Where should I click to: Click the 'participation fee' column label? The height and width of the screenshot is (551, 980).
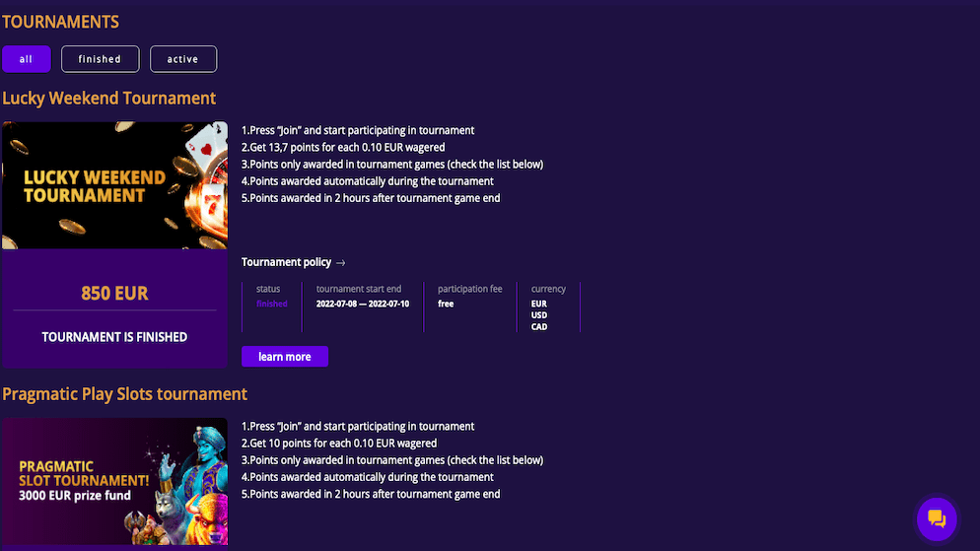click(470, 289)
